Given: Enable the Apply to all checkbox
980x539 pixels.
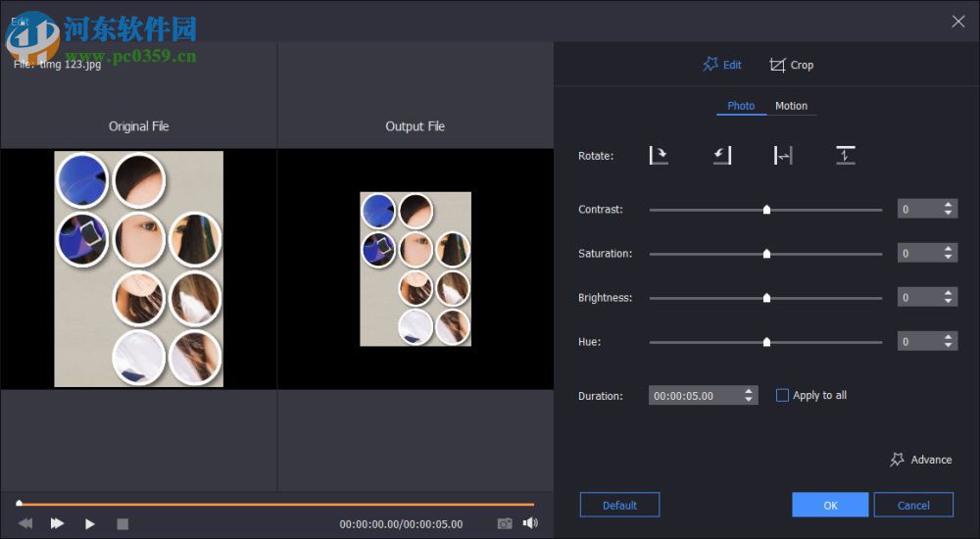Looking at the screenshot, I should coord(782,395).
